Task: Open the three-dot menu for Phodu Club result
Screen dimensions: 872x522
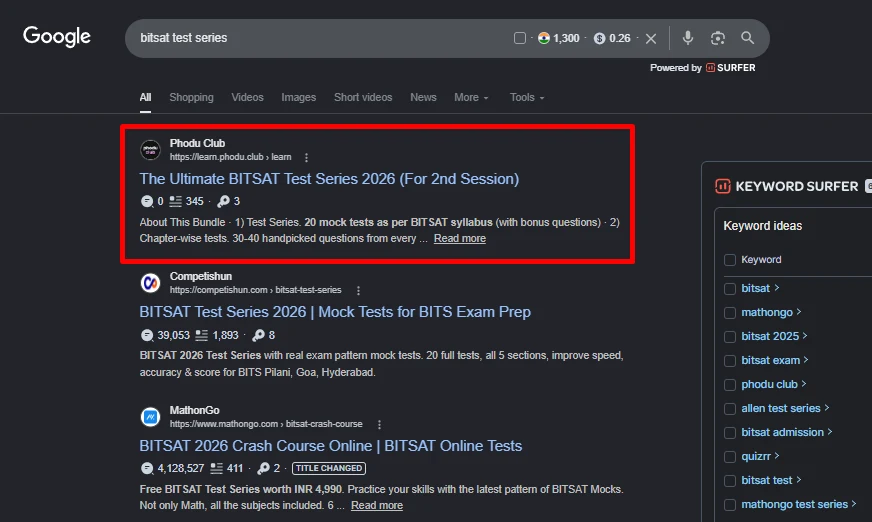Action: [x=306, y=157]
